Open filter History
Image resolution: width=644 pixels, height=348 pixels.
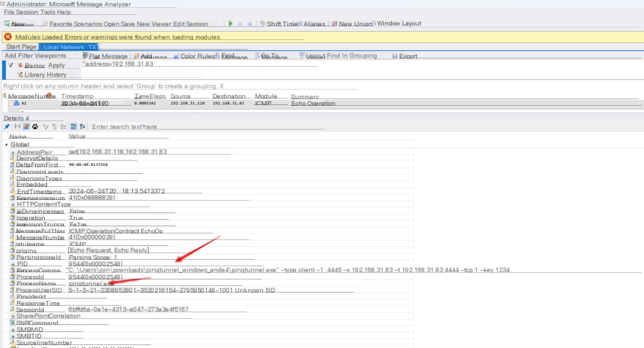click(x=56, y=75)
